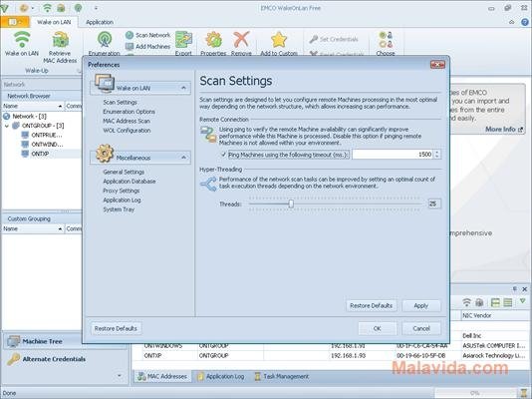The width and height of the screenshot is (532, 399).
Task: Open the help icon at top right
Action: (x=525, y=22)
